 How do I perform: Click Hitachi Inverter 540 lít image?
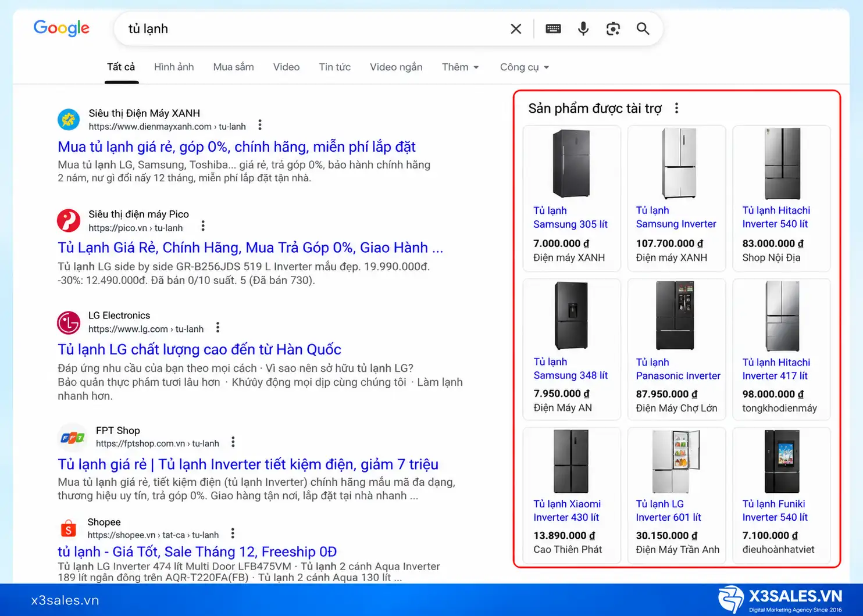point(783,163)
